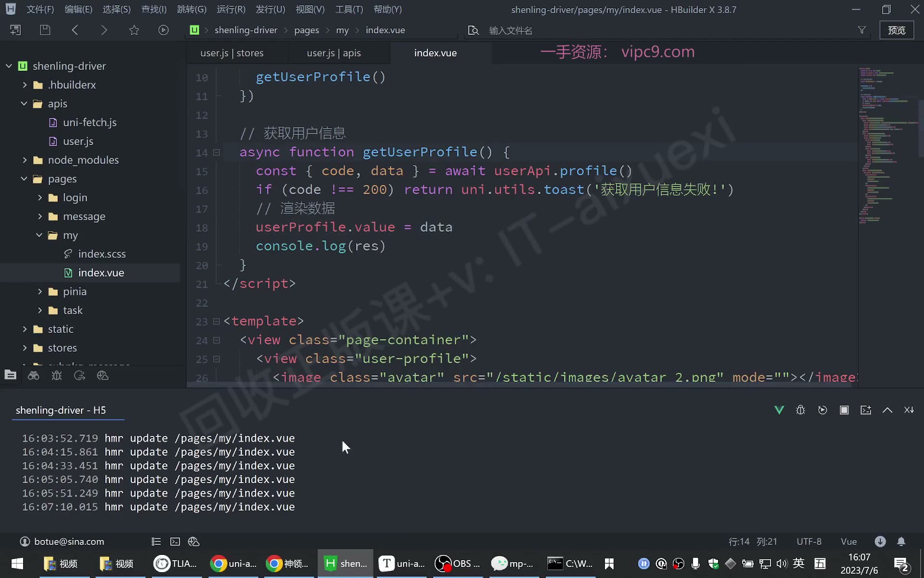Navigate forward with the right arrow icon
The image size is (924, 578).
click(104, 30)
